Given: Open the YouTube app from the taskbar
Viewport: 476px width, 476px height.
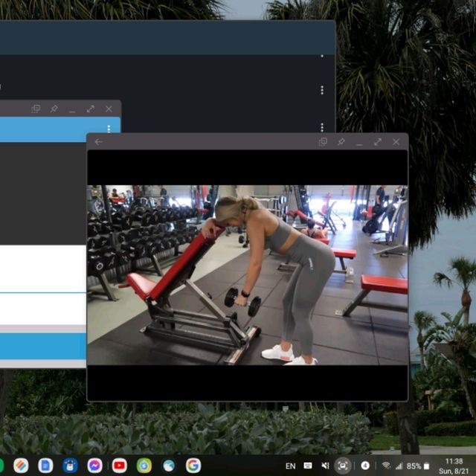Looking at the screenshot, I should (119, 466).
